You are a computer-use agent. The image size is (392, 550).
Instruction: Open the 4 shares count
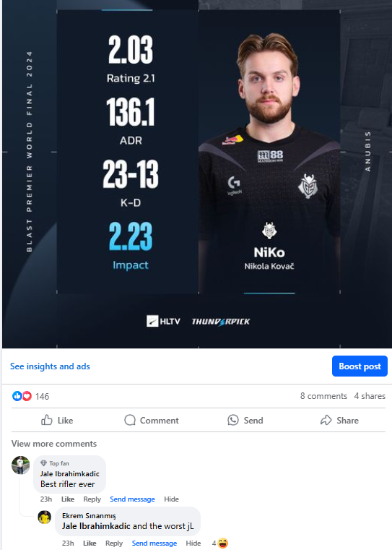(x=370, y=396)
